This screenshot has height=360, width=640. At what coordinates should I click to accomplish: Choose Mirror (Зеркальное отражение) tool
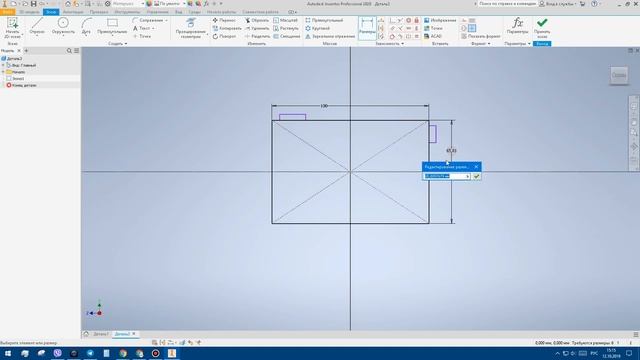[x=330, y=36]
